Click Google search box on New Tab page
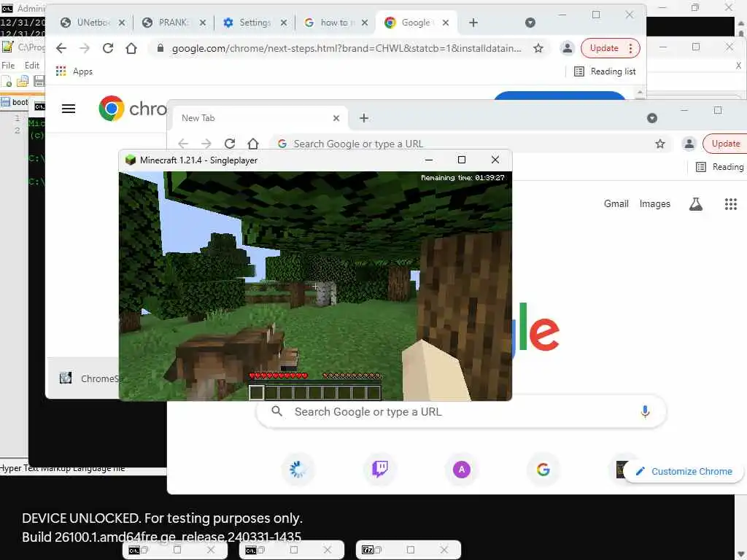Image resolution: width=747 pixels, height=560 pixels. click(461, 411)
